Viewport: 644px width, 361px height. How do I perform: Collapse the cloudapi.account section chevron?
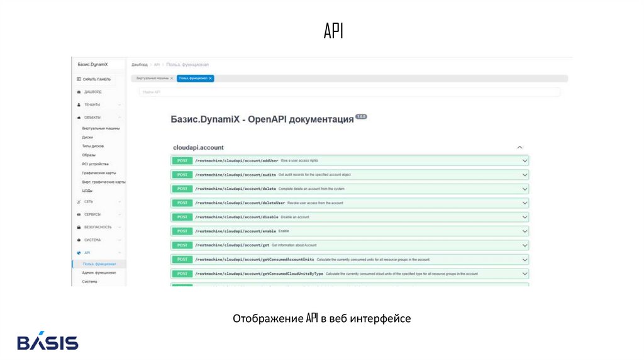point(519,147)
